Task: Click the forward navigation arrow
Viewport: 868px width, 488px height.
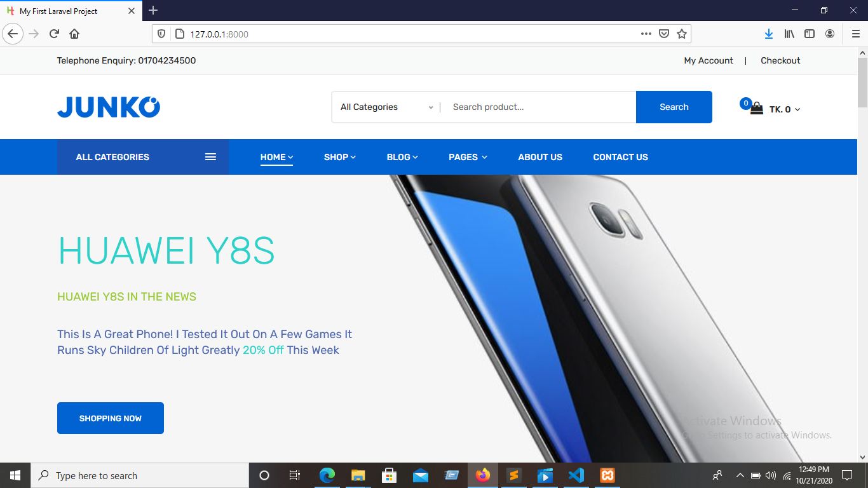Action: pos(34,34)
